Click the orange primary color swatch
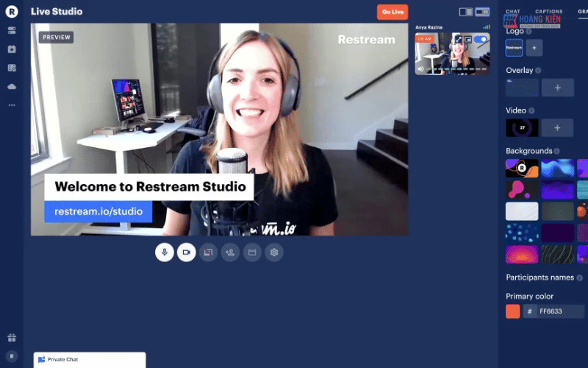This screenshot has width=588, height=368. click(512, 311)
